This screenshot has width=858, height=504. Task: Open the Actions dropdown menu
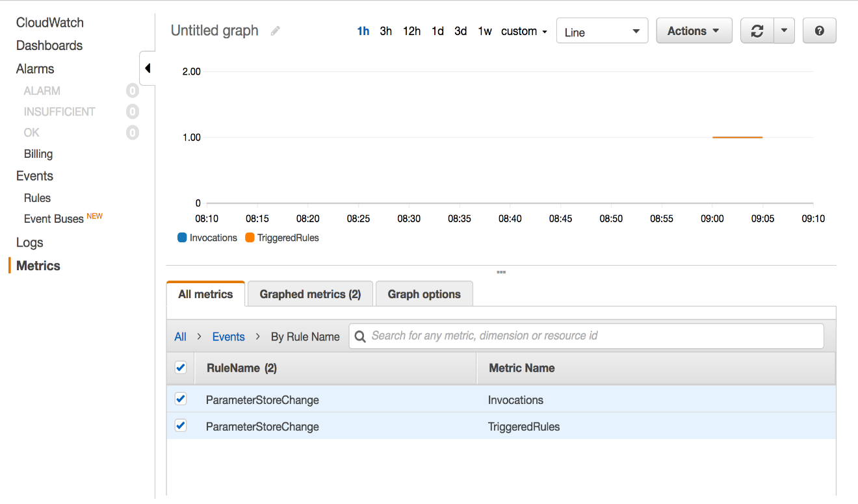point(694,31)
